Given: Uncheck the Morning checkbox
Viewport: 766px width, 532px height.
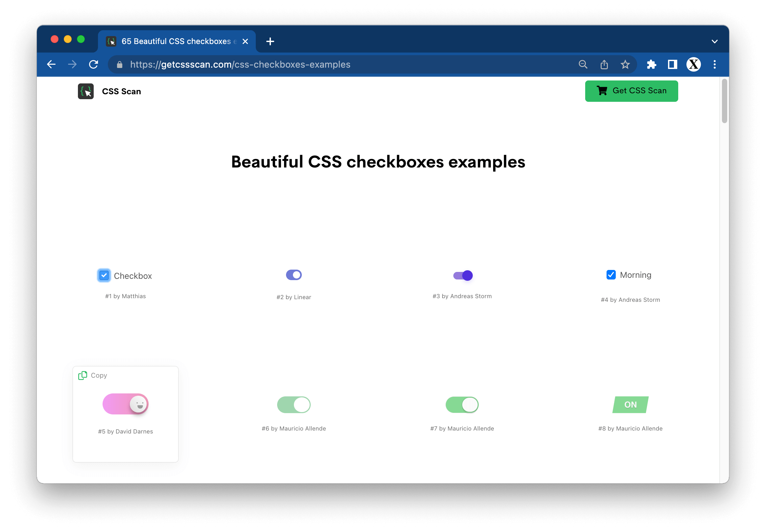Looking at the screenshot, I should [x=611, y=275].
